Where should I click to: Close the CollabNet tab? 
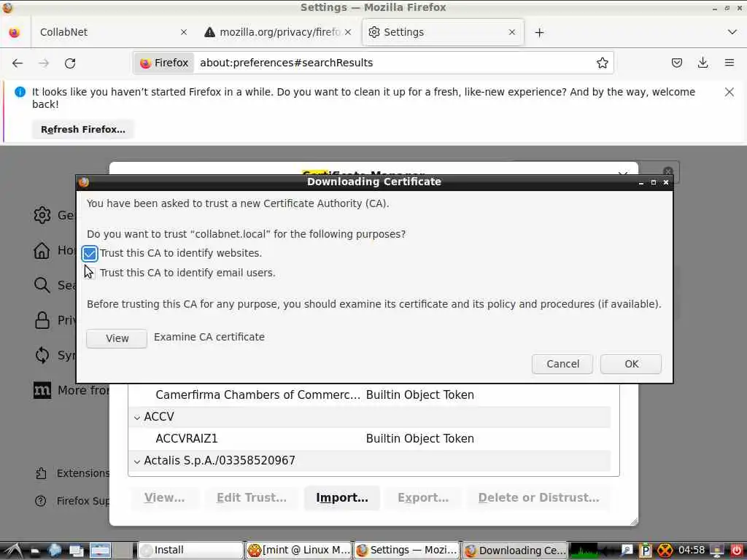pos(183,32)
